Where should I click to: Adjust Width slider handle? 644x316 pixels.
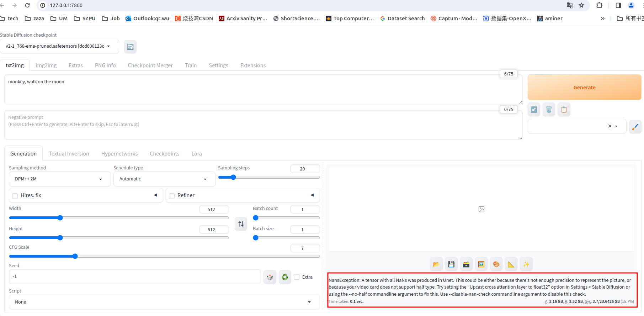[60, 218]
